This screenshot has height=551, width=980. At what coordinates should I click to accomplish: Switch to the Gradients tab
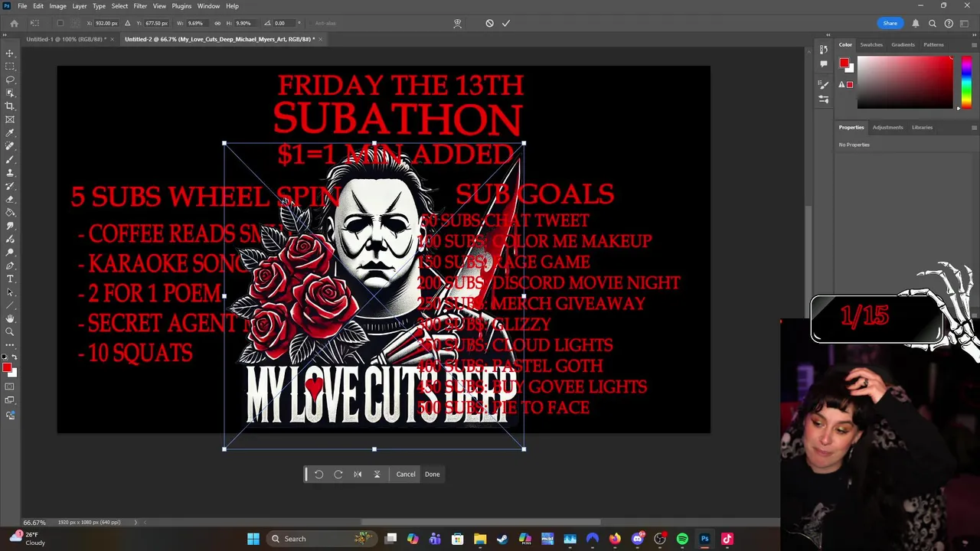[903, 44]
